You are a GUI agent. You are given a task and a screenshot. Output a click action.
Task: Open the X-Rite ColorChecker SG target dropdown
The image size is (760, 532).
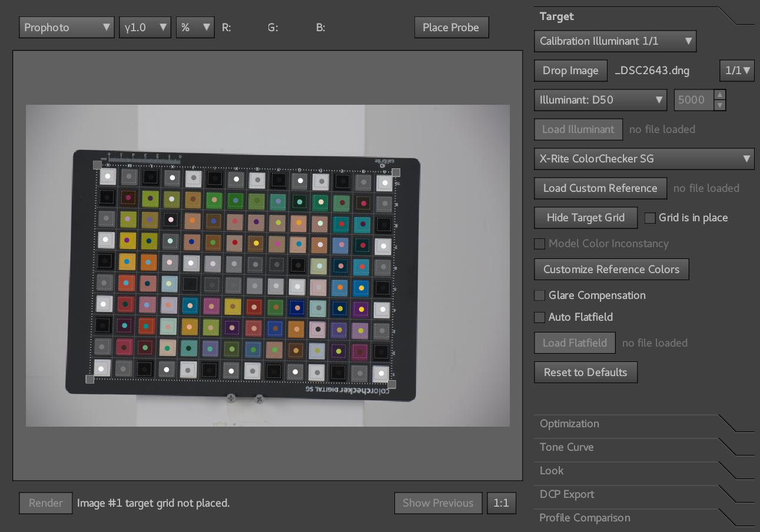point(644,159)
